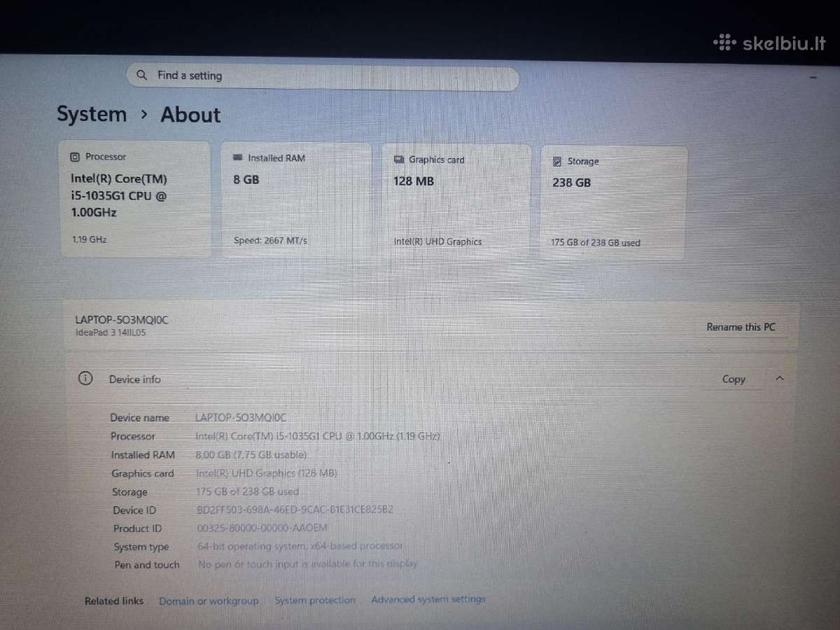The image size is (840, 630).
Task: Select the No pen or touch input text
Action: (x=308, y=563)
